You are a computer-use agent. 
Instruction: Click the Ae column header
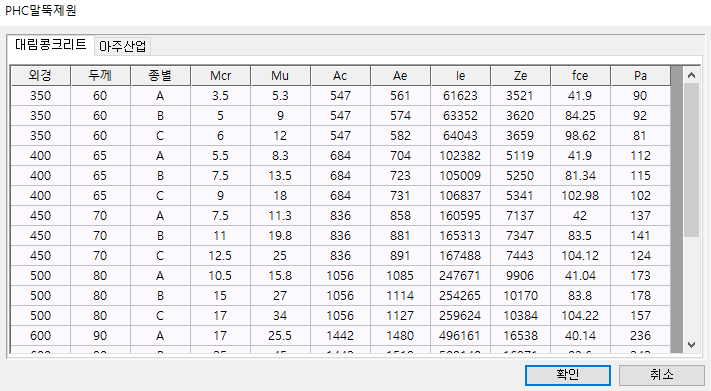[x=401, y=76]
